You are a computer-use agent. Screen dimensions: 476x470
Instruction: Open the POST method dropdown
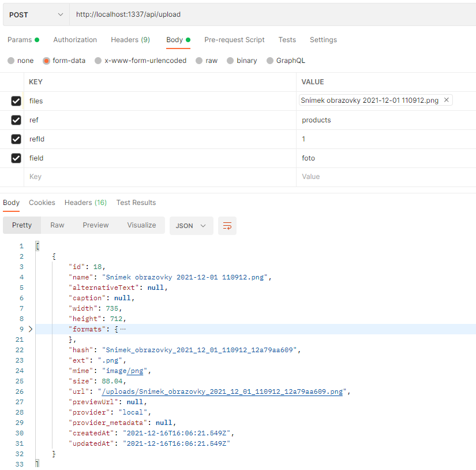click(x=36, y=14)
